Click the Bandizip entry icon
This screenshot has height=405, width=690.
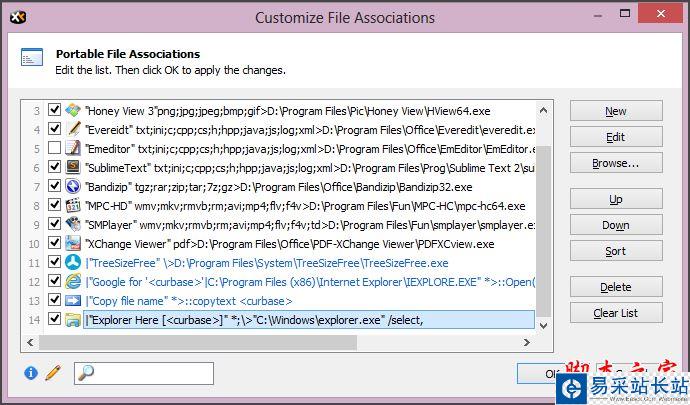(74, 186)
